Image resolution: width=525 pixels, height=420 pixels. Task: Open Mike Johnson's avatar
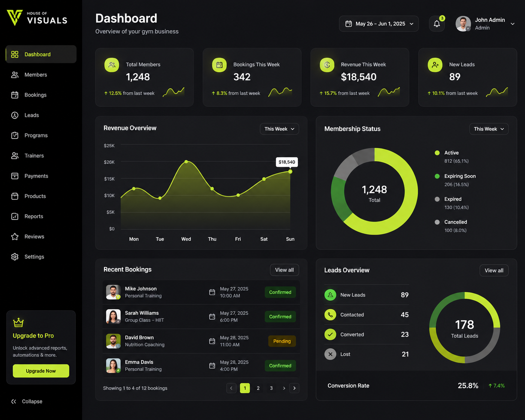[x=113, y=292]
